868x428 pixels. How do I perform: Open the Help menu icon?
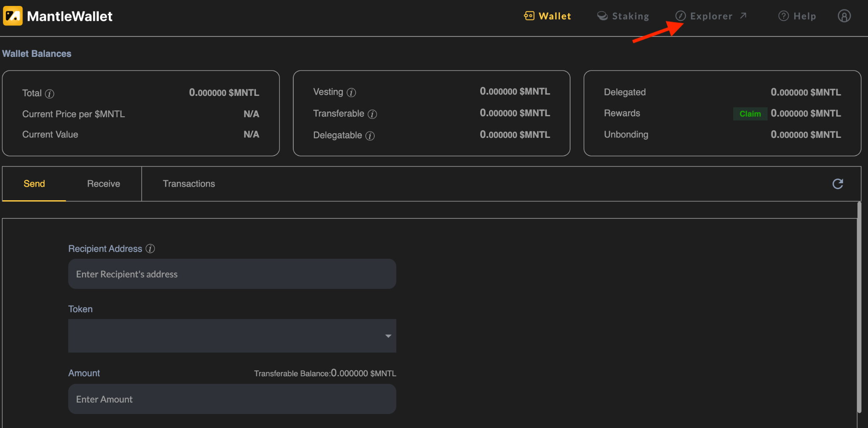pos(784,16)
